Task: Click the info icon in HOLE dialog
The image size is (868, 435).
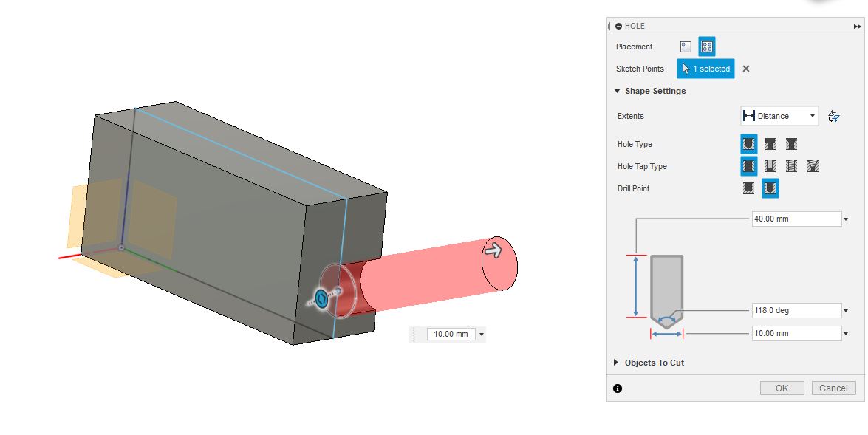Action: pyautogui.click(x=618, y=388)
